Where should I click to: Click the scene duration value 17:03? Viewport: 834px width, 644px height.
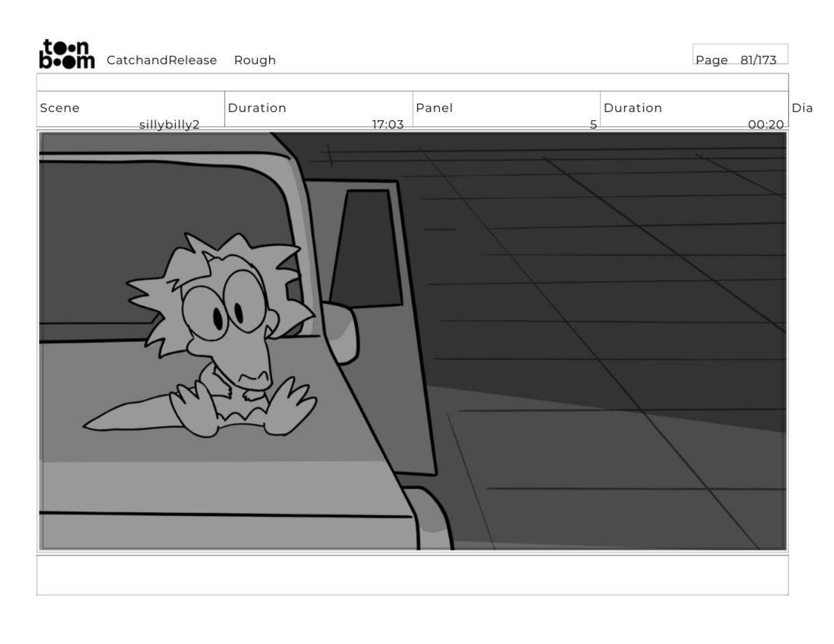(x=388, y=125)
